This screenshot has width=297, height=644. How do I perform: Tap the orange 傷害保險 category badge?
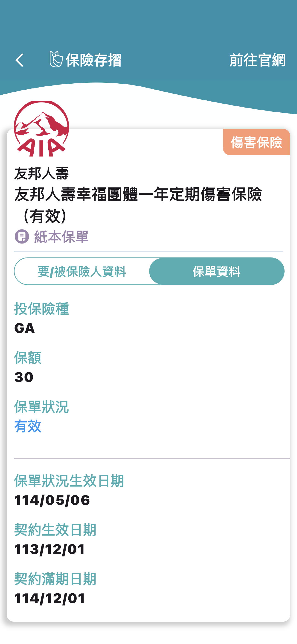[x=256, y=142]
